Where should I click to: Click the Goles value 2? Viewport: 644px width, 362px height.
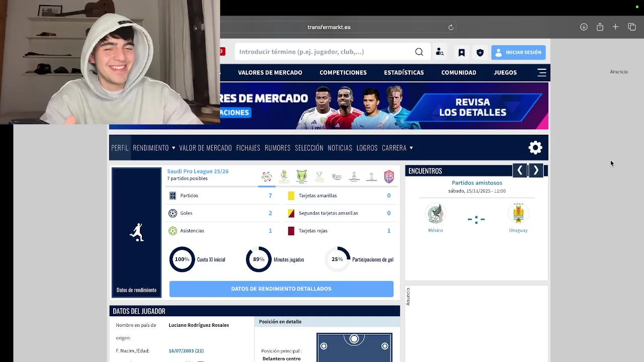click(270, 213)
